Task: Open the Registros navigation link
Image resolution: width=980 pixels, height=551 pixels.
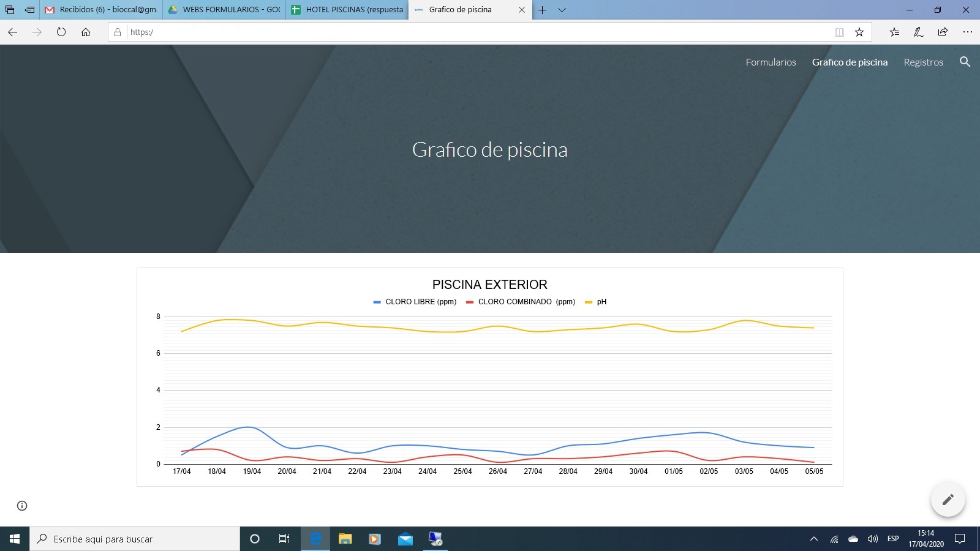Action: click(x=923, y=62)
